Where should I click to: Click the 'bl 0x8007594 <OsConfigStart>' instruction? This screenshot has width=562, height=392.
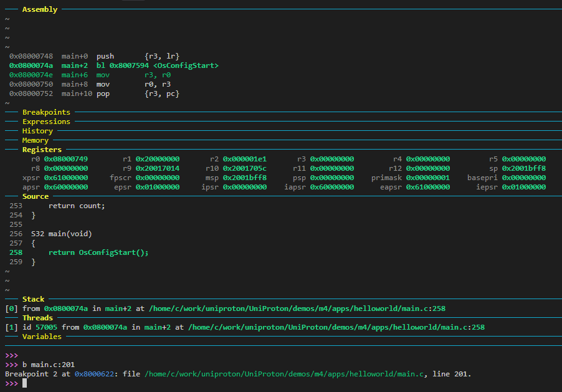158,65
